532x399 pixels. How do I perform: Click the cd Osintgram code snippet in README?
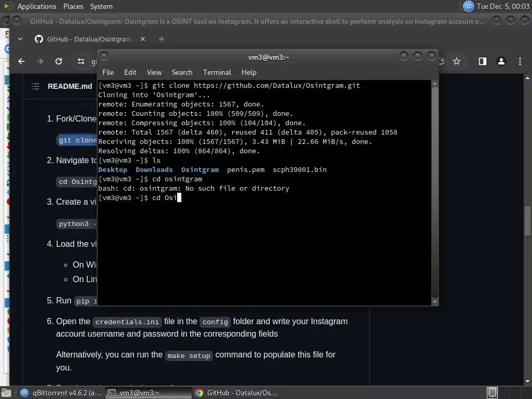click(x=77, y=182)
